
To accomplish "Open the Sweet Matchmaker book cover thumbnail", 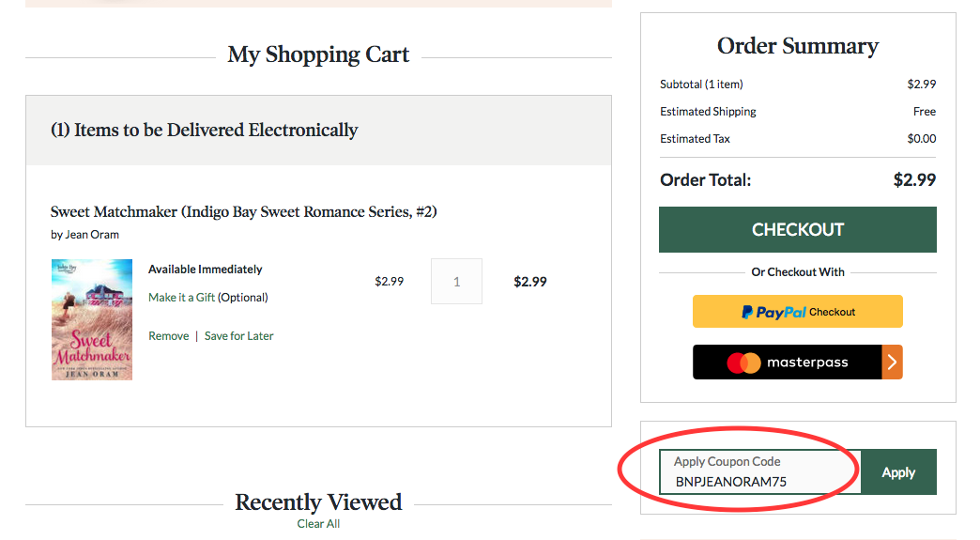I will pyautogui.click(x=92, y=319).
